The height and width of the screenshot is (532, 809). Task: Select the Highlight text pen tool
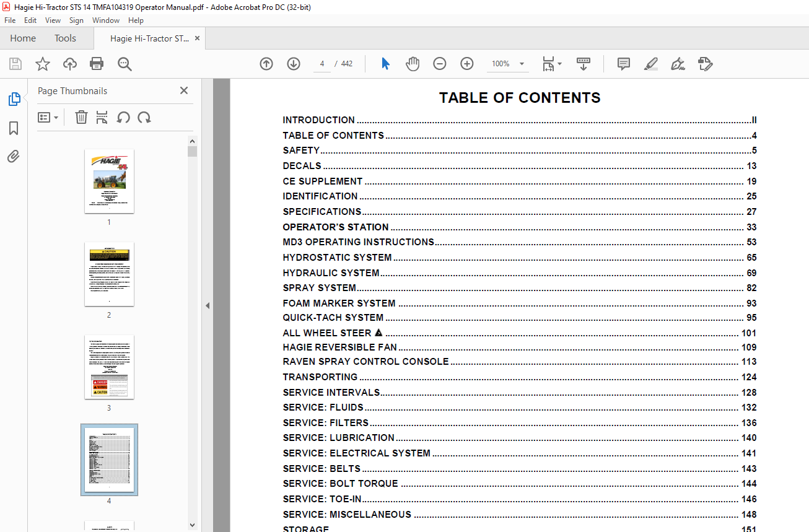click(650, 64)
